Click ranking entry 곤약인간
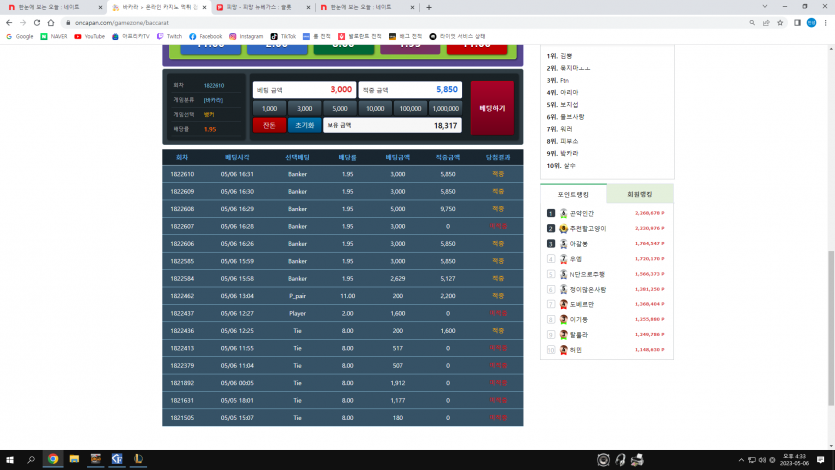 [582, 213]
